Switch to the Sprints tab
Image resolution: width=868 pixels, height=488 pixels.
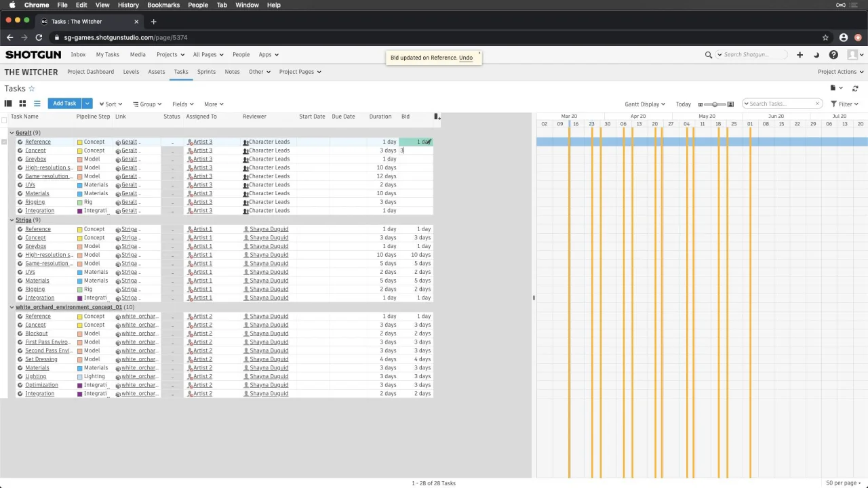coord(206,72)
